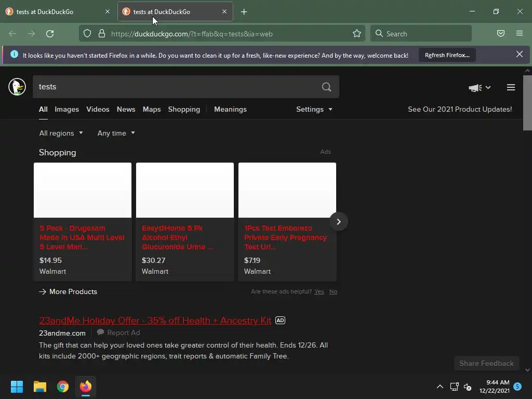This screenshot has height=399, width=532.
Task: Click the $7.19 product thumbnail image
Action: point(287,190)
